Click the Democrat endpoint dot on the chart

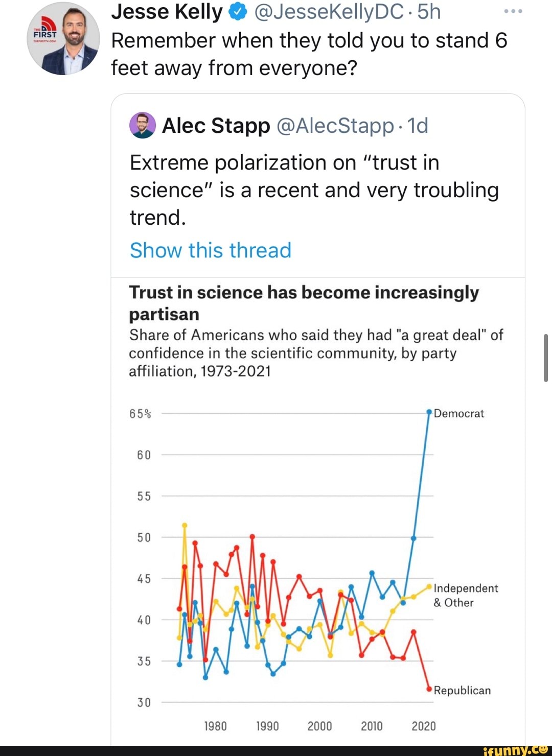coord(429,412)
